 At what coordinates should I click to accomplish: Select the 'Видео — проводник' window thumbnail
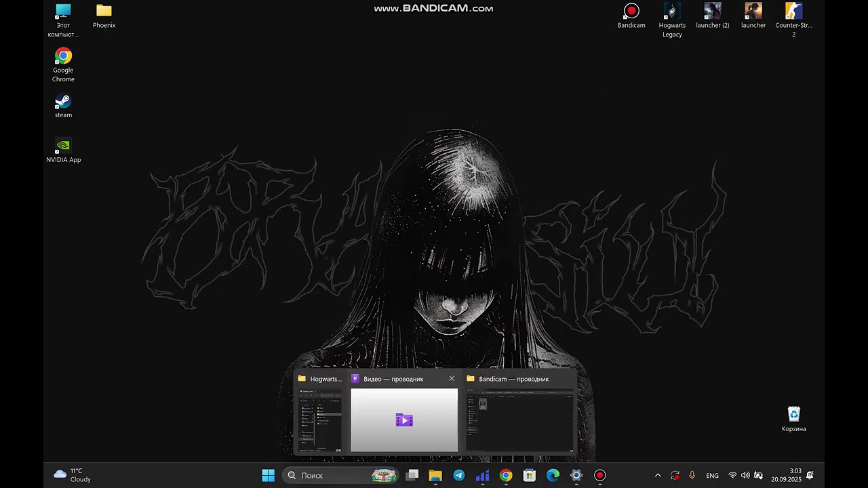click(x=404, y=420)
